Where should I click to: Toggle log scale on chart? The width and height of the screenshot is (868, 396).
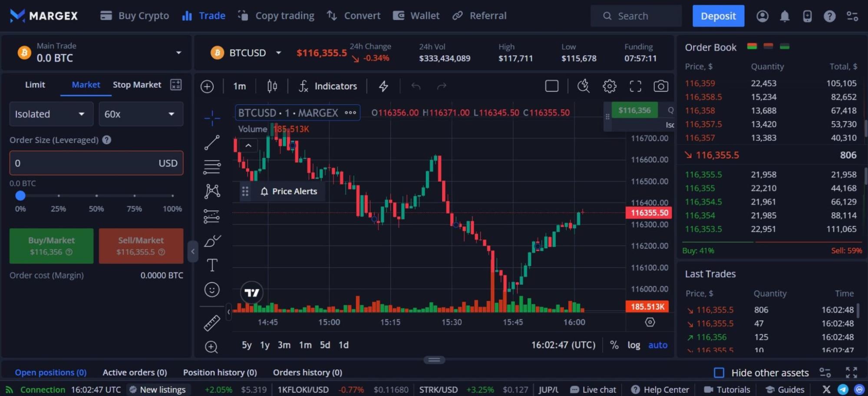[x=634, y=345]
